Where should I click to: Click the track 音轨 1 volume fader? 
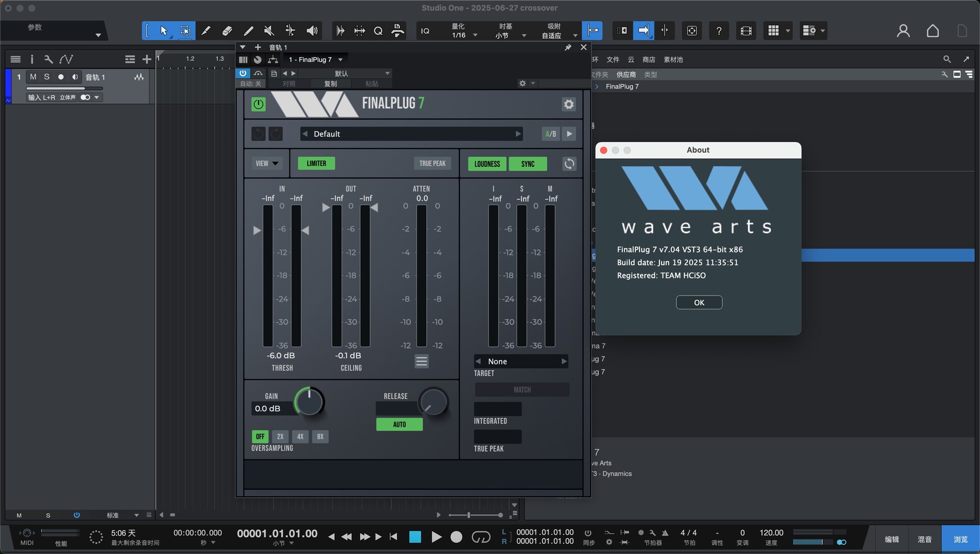click(x=65, y=88)
